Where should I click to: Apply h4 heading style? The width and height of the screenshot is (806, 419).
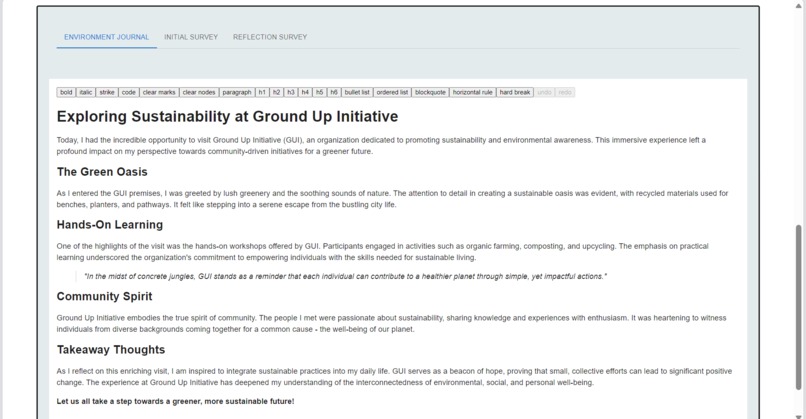305,93
